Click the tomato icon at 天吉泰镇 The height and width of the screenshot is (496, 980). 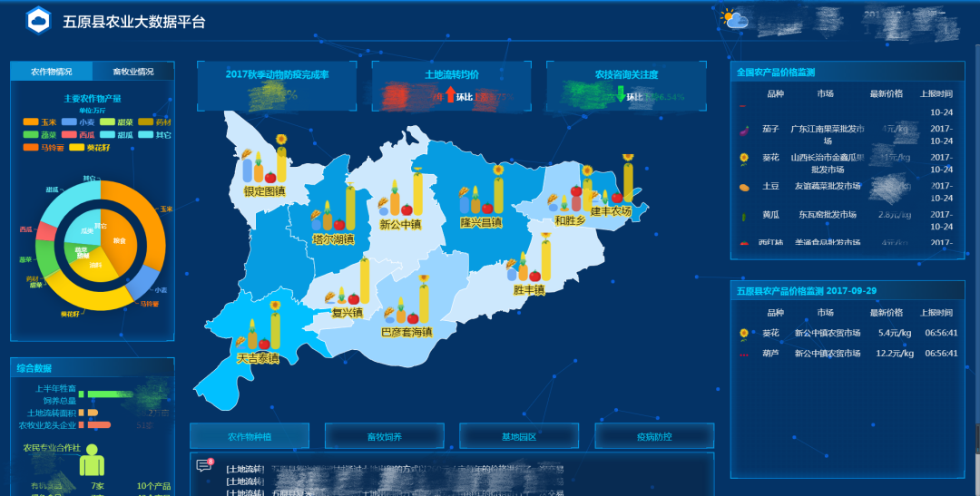click(x=264, y=344)
